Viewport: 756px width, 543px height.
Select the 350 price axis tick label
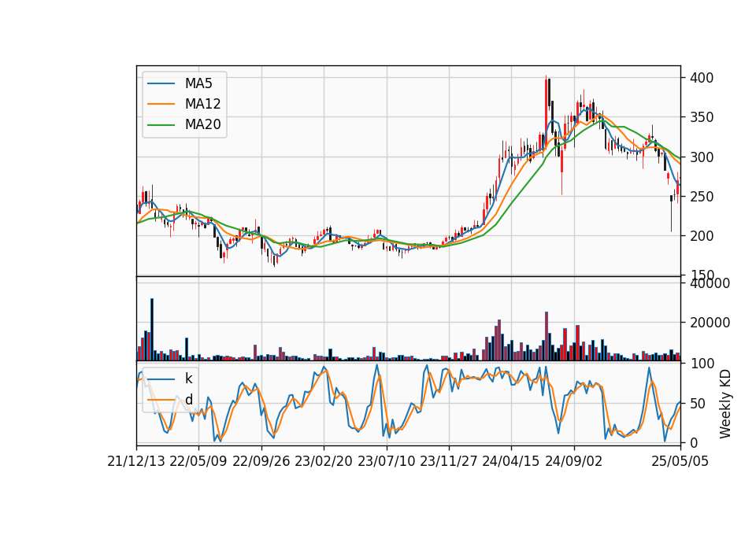pyautogui.click(x=701, y=117)
